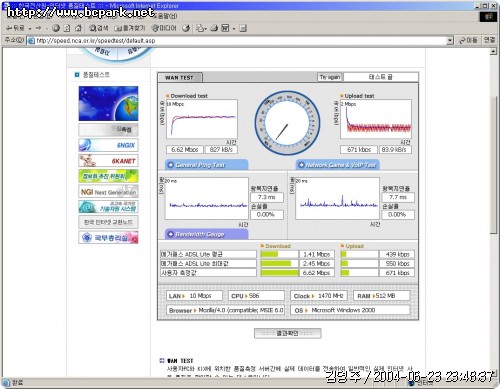
Task: Click the Edit page toolbar icon
Action: [x=226, y=28]
